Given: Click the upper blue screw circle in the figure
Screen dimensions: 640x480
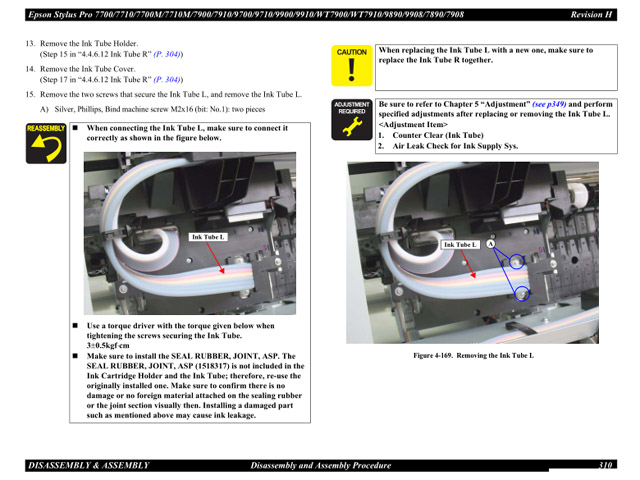Looking at the screenshot, I should tap(516, 262).
